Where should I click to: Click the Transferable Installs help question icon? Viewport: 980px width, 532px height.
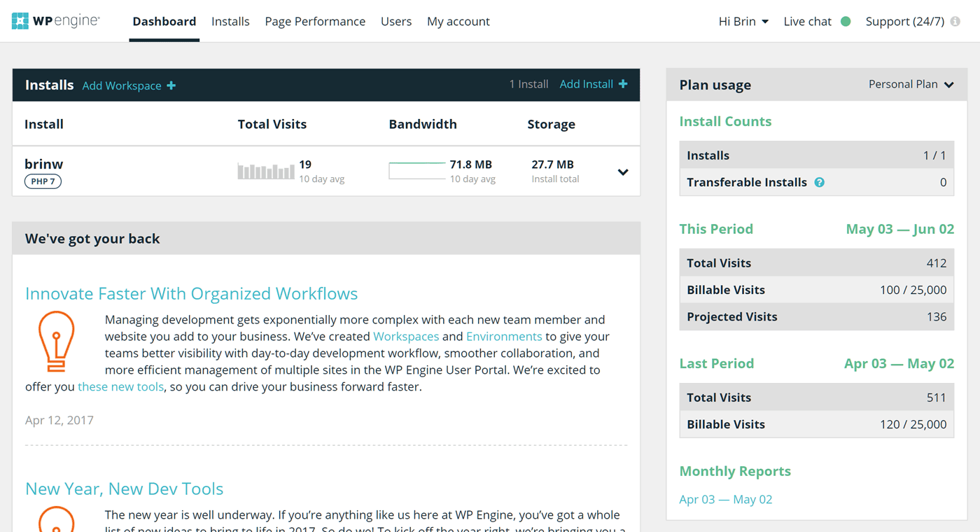tap(819, 182)
